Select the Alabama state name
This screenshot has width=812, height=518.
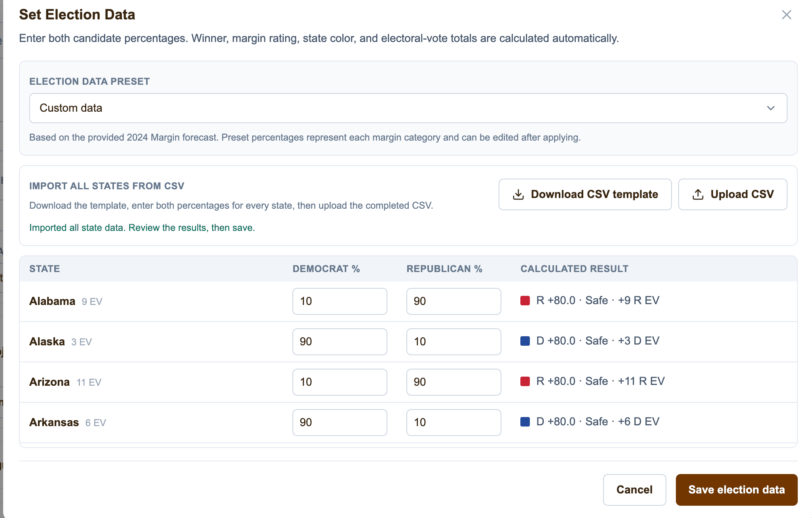click(52, 301)
